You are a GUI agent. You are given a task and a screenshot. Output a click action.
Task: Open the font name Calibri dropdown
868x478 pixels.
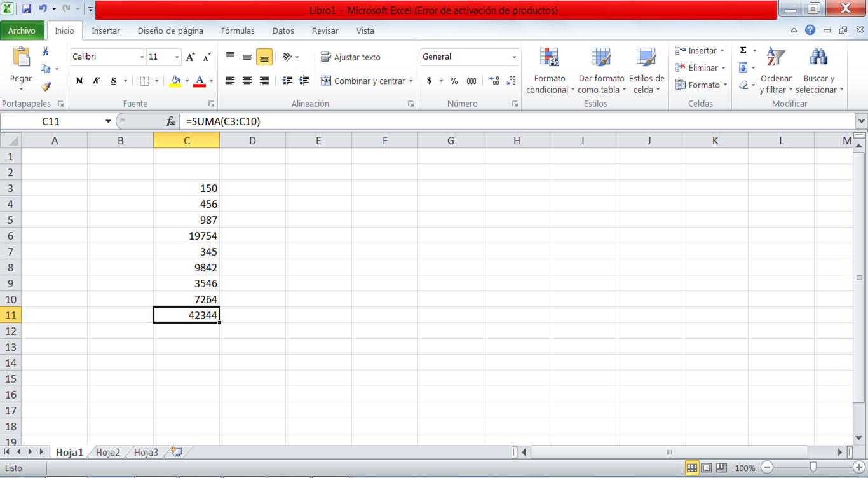[x=143, y=57]
